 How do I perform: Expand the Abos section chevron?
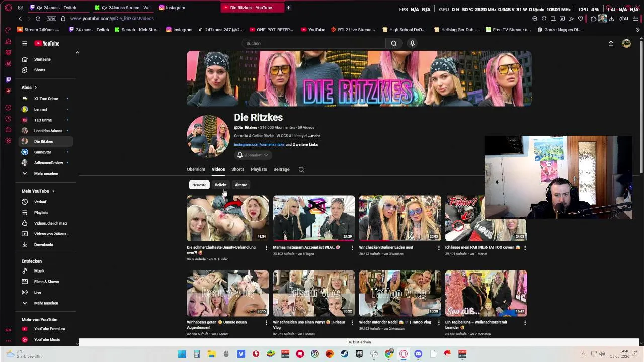35,87
